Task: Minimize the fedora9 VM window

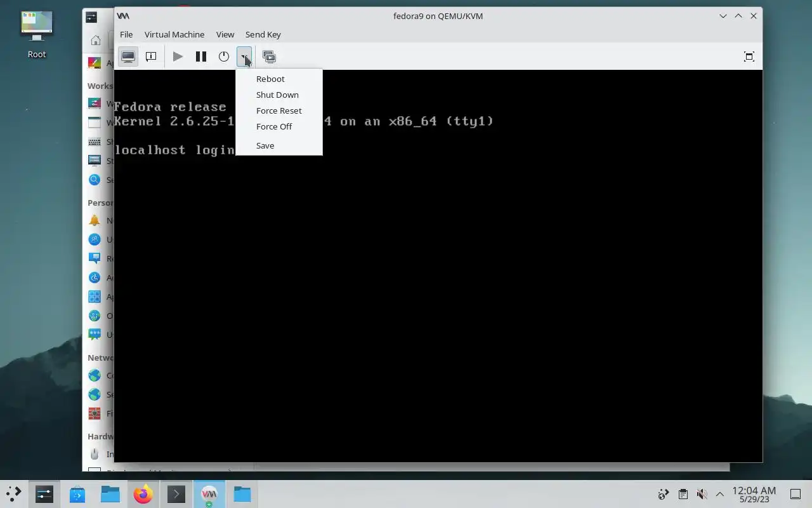Action: 723,16
